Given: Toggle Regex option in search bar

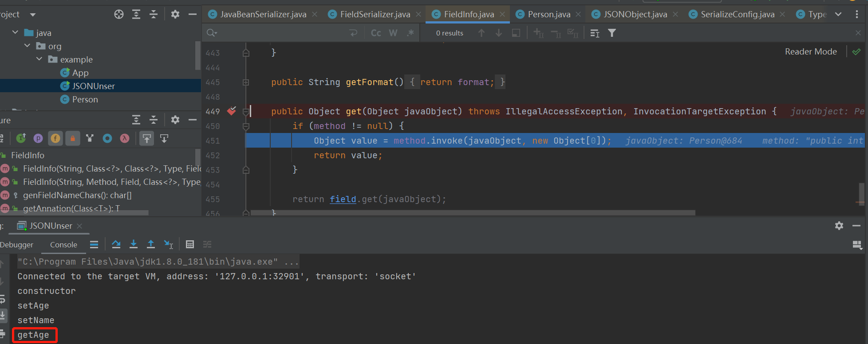Looking at the screenshot, I should click(x=410, y=33).
